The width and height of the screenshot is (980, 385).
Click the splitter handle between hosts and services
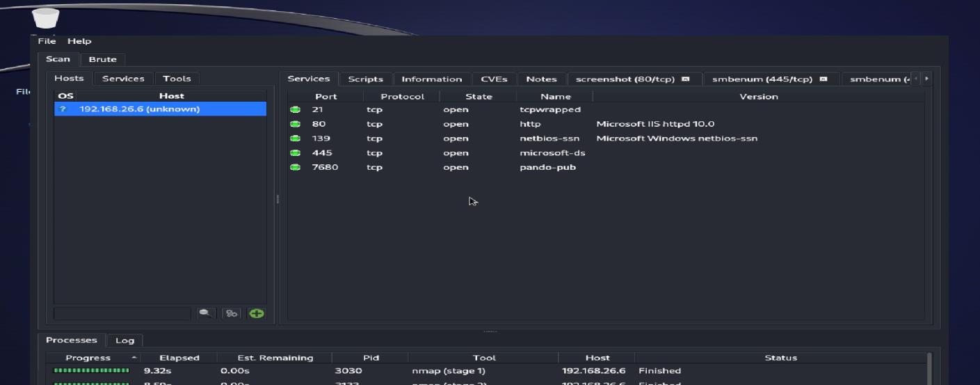point(277,199)
